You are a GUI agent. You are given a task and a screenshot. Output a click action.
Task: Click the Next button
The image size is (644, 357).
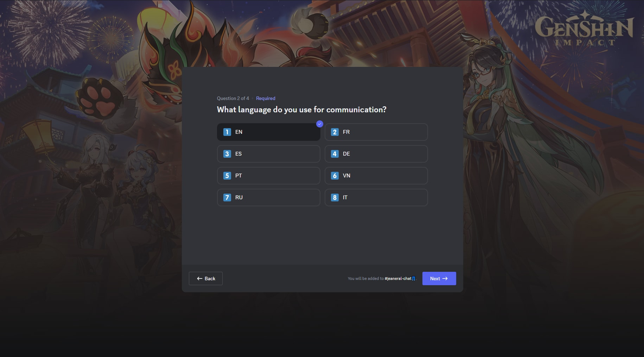point(439,278)
